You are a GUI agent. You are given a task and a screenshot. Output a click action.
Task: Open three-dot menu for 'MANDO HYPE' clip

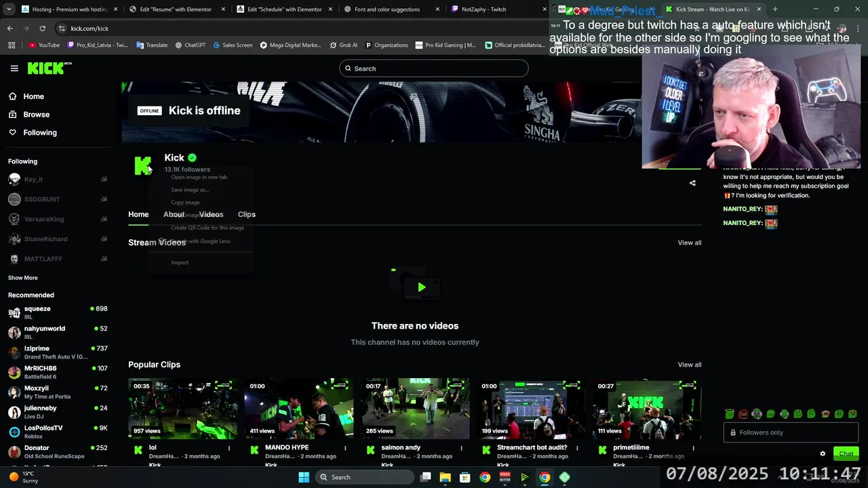(x=345, y=448)
